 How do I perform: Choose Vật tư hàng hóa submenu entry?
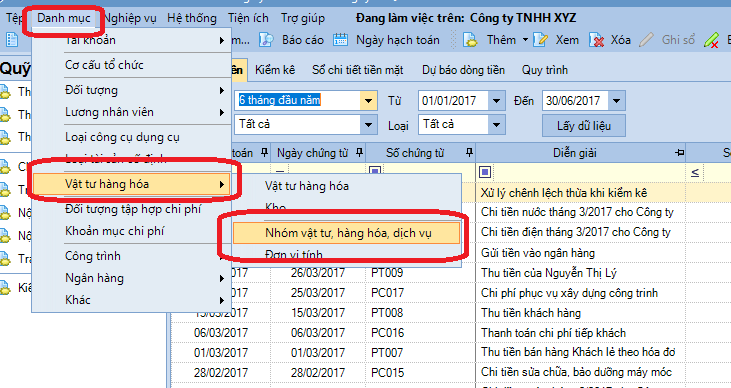click(307, 186)
